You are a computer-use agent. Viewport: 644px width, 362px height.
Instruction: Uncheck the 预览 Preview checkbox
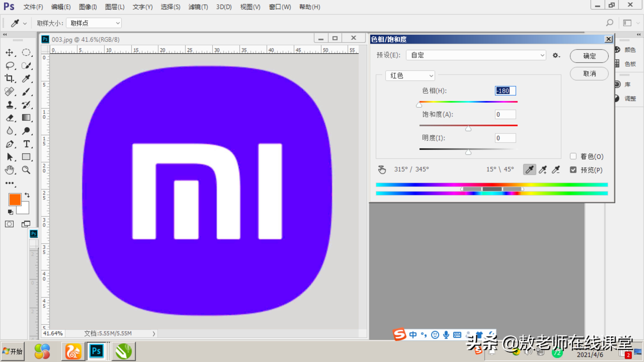pos(573,170)
